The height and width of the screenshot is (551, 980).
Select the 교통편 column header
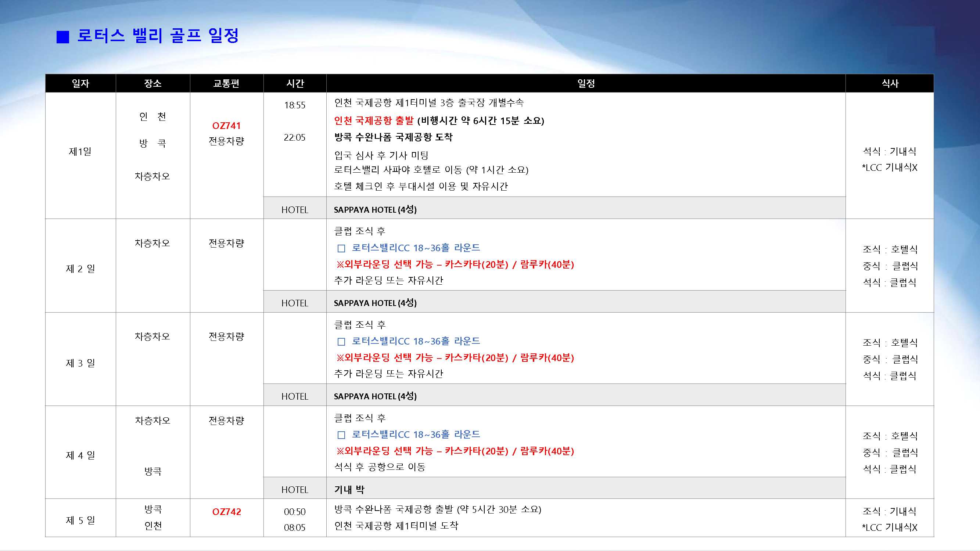point(226,83)
